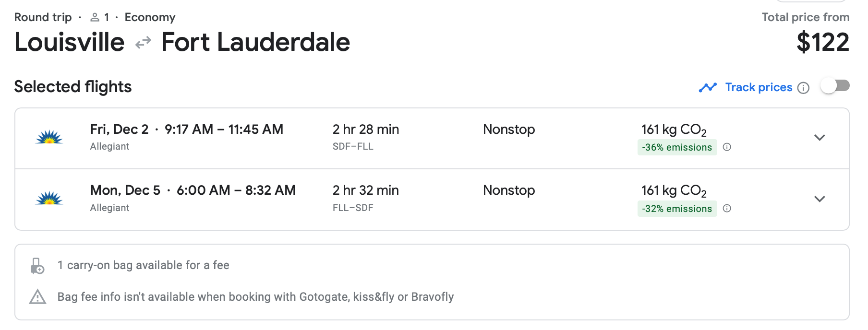This screenshot has width=868, height=330.
Task: Click the $122 total price
Action: tap(822, 42)
